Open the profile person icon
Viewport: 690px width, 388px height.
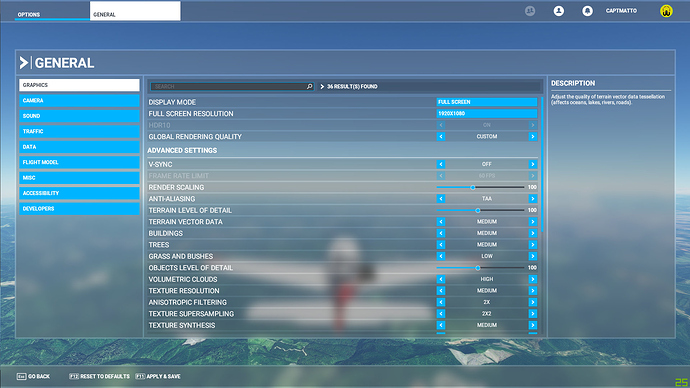[558, 11]
